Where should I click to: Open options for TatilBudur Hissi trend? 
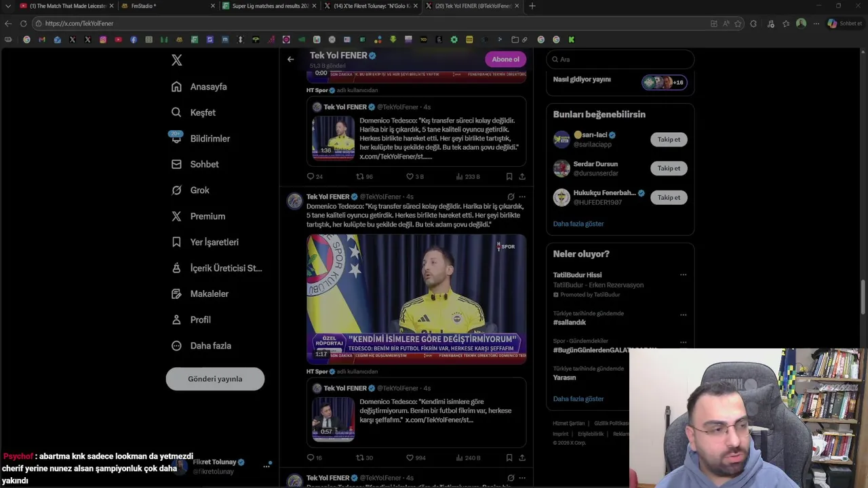[x=683, y=275]
